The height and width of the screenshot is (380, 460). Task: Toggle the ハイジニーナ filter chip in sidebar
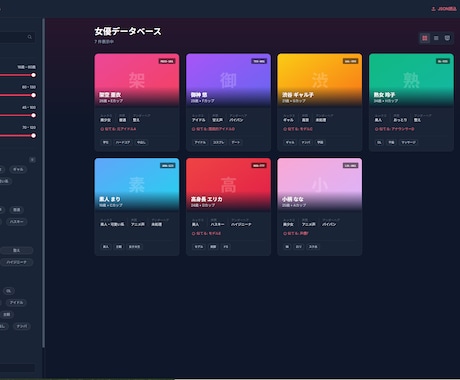tap(16, 262)
